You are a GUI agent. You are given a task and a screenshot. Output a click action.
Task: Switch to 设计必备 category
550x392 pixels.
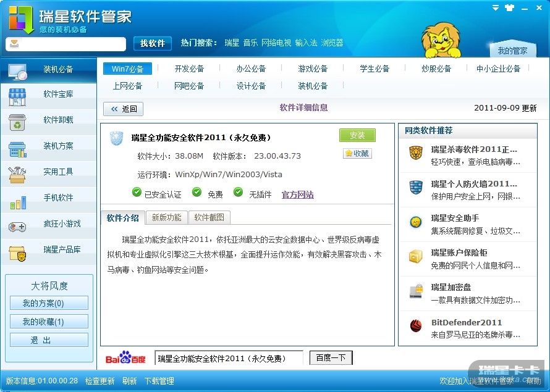point(251,86)
